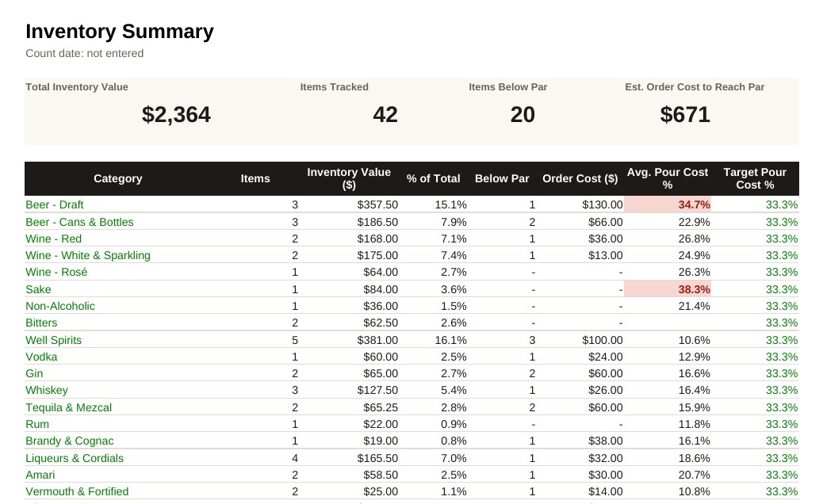Viewport: 823px width, 504px height.
Task: Open the Liqueurs & Cordials category link
Action: [75, 458]
